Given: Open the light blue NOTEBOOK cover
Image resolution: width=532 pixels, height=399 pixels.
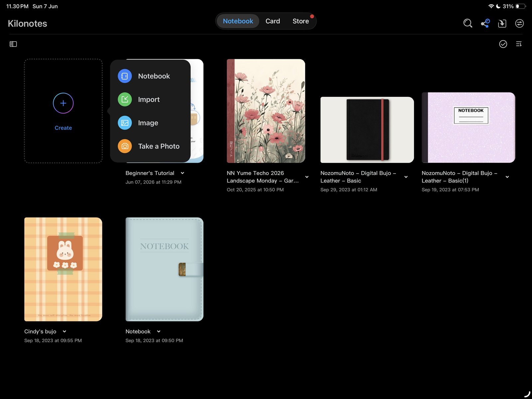Looking at the screenshot, I should point(164,269).
